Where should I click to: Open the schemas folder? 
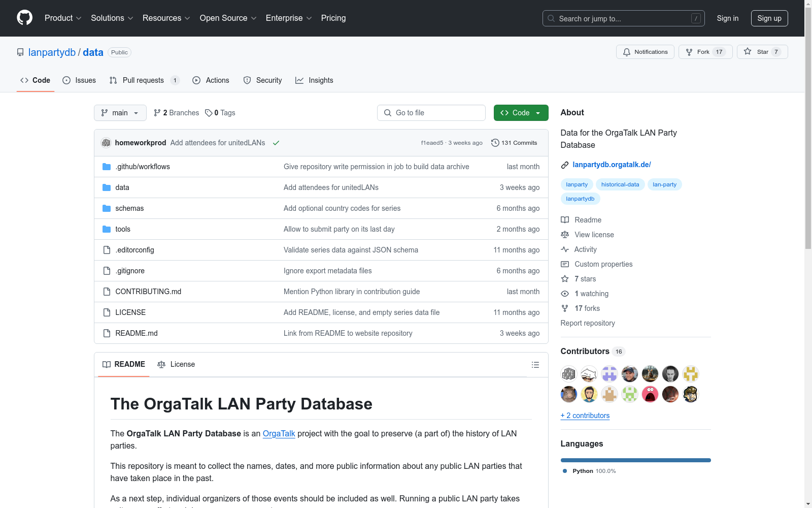coord(129,208)
